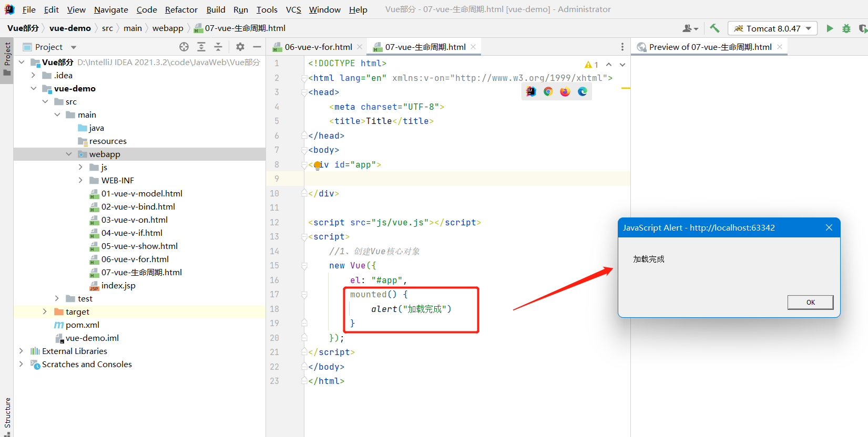The image size is (868, 437).
Task: Click the warning indicator showing 1 problem
Action: click(x=591, y=65)
